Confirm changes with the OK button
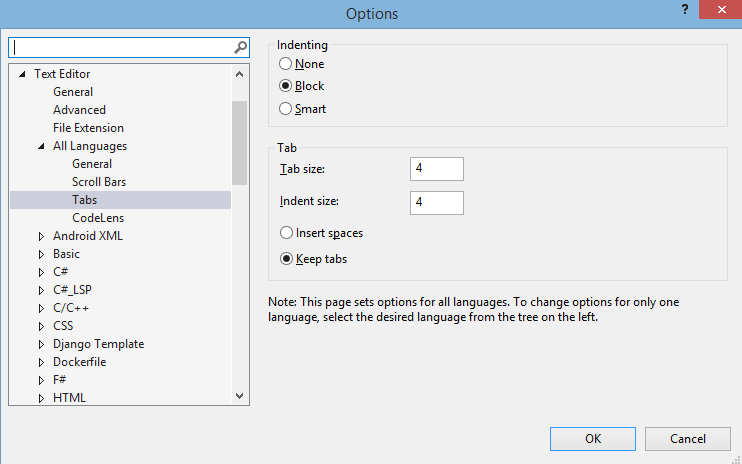The height and width of the screenshot is (464, 742). tap(592, 439)
